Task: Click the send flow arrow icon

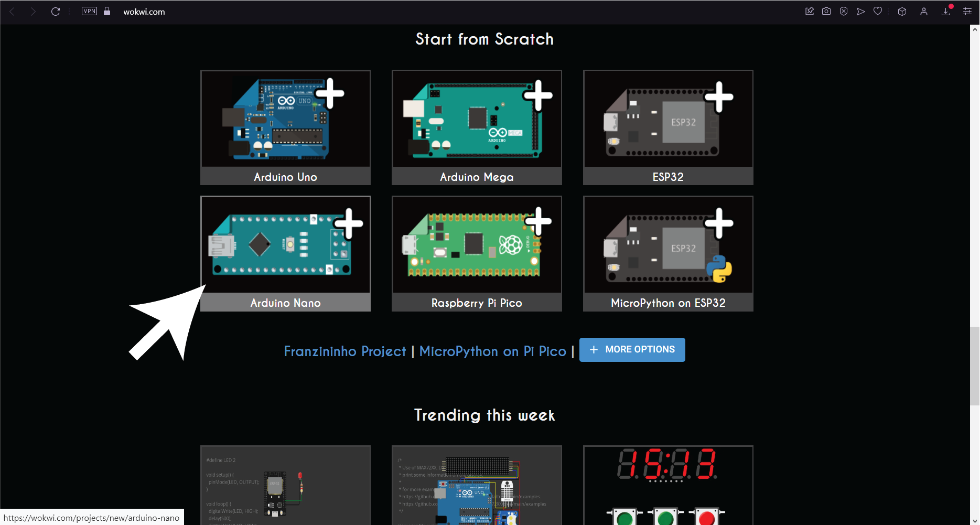Action: pos(860,11)
